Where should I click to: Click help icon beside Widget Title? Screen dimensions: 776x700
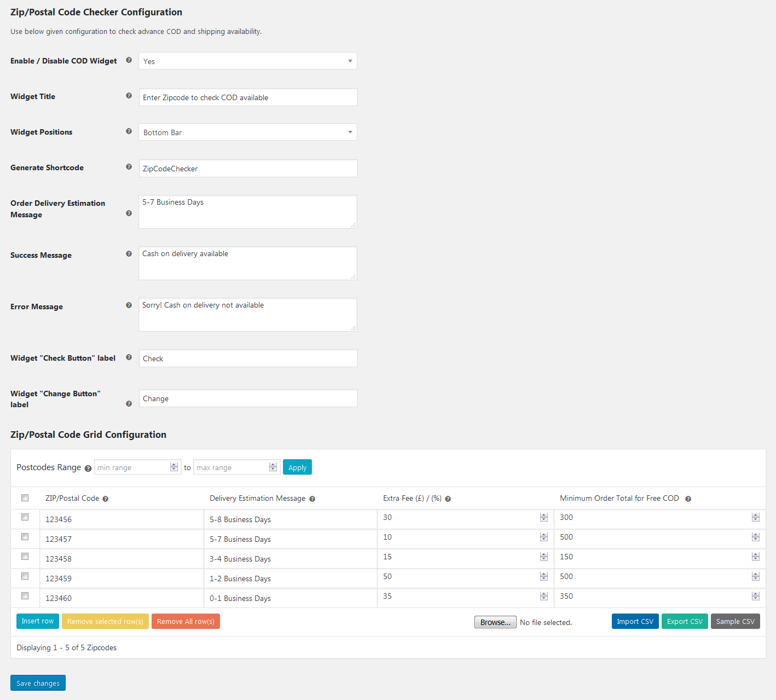click(x=129, y=96)
